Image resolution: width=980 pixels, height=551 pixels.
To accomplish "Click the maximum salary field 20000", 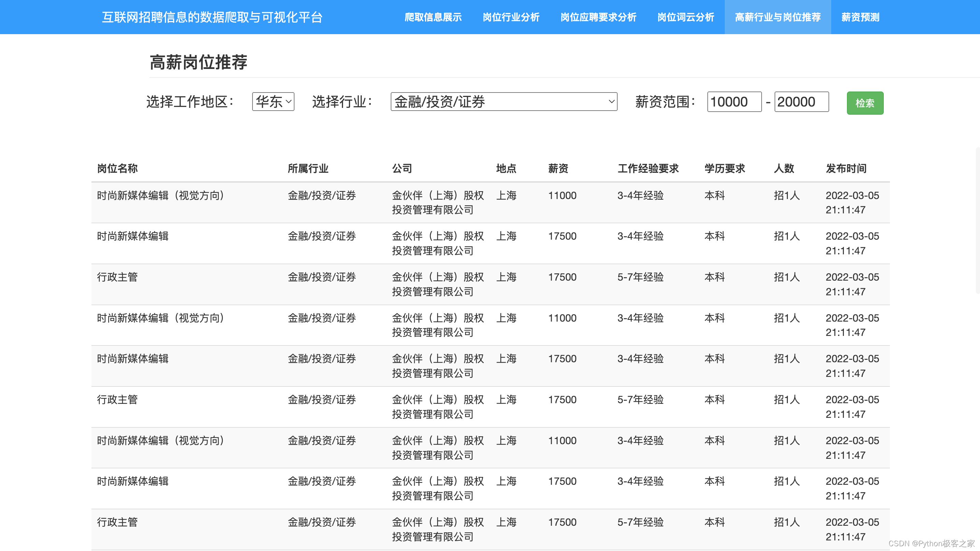I will pyautogui.click(x=801, y=102).
